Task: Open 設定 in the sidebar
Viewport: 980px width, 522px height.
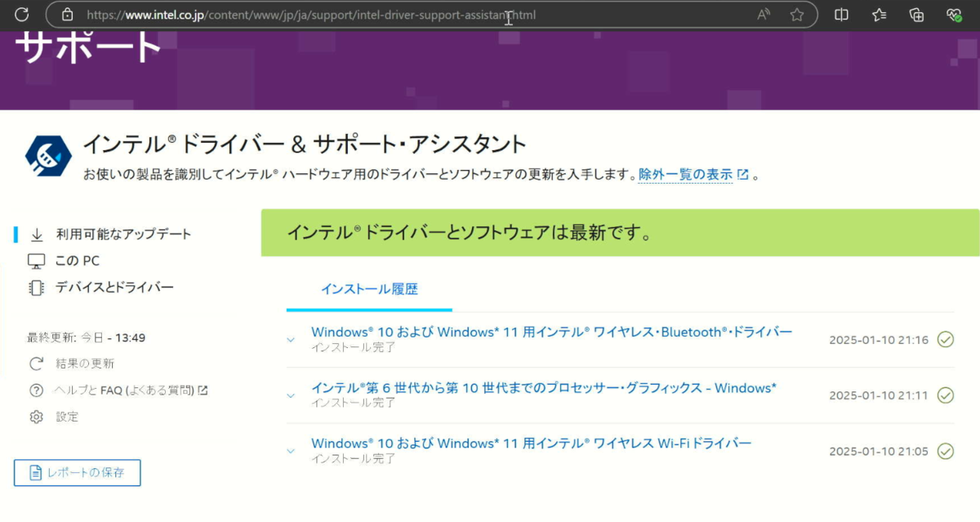Action: click(x=67, y=417)
